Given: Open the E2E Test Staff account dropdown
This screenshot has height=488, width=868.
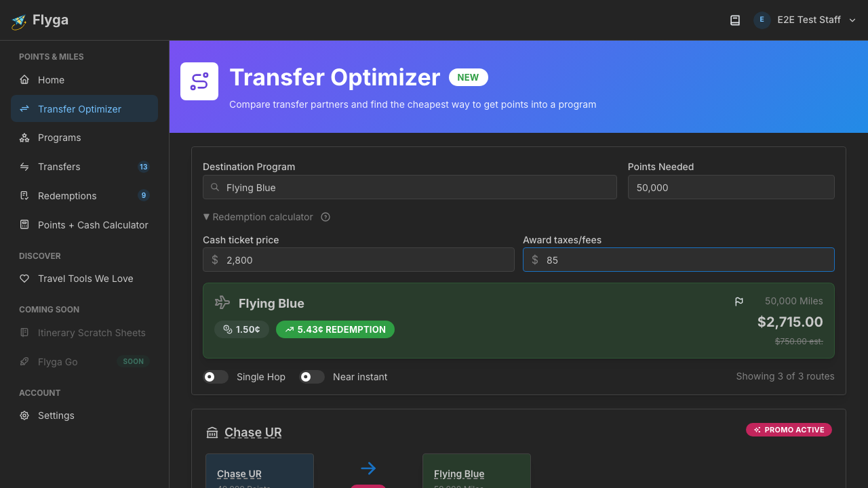Looking at the screenshot, I should pyautogui.click(x=805, y=20).
